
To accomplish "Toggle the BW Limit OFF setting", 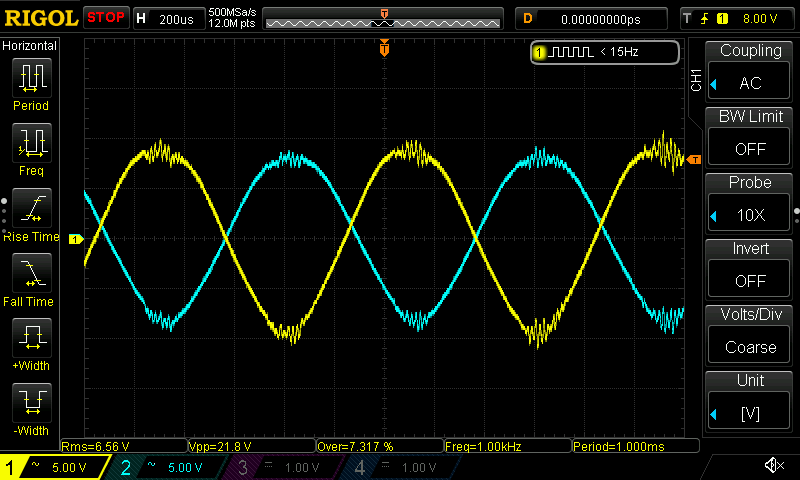I will 750,134.
